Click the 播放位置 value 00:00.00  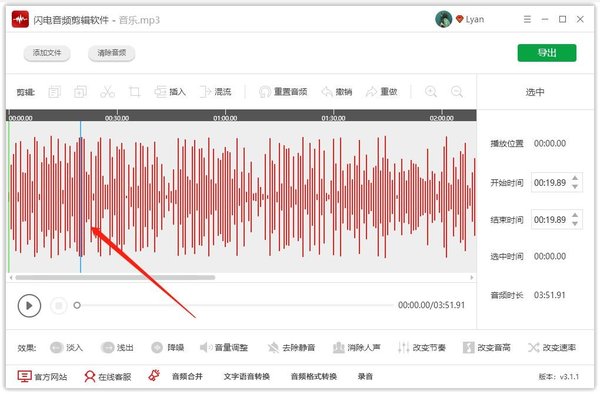click(x=550, y=143)
